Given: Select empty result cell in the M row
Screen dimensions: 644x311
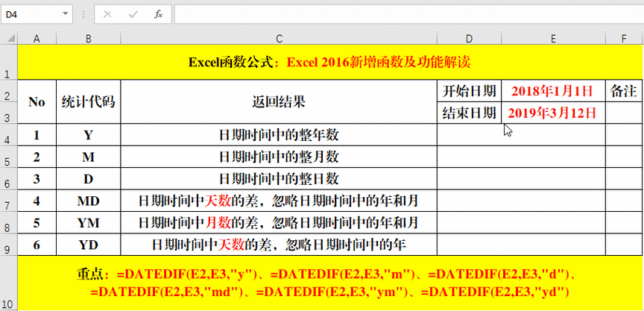Looking at the screenshot, I should (521, 157).
